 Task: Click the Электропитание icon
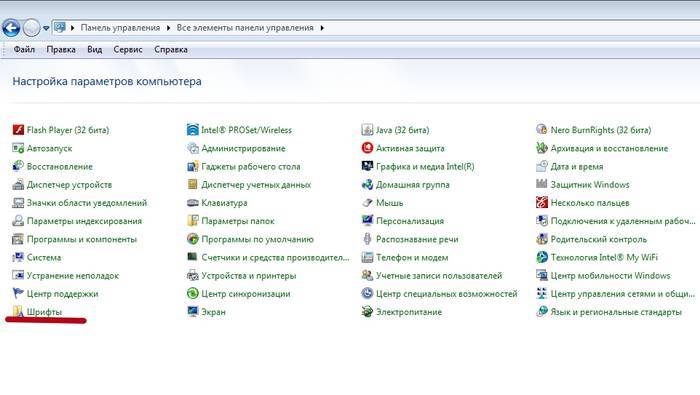tap(367, 312)
